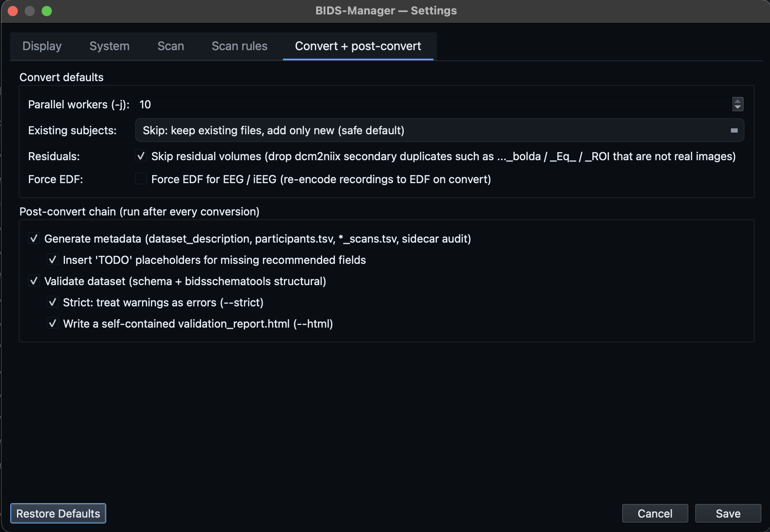Click the 'Existing subjects:' label
Image resolution: width=770 pixels, height=532 pixels.
[x=72, y=130]
